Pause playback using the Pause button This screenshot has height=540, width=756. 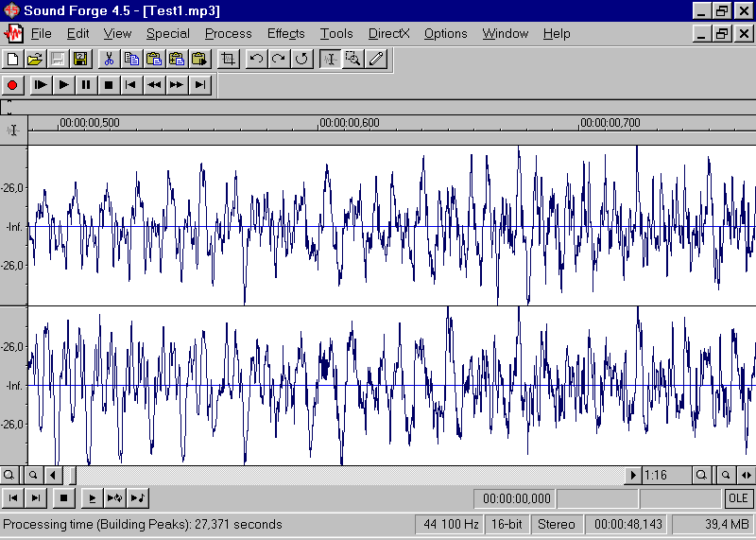coord(86,85)
